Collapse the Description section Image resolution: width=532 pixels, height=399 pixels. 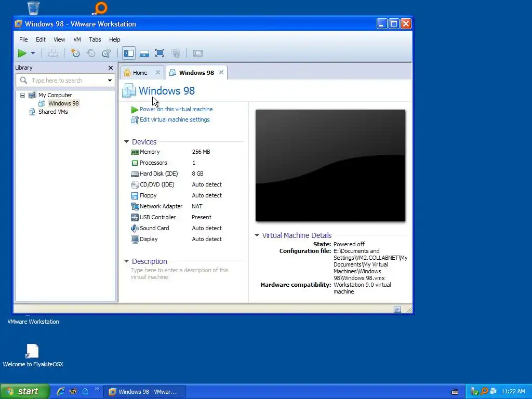126,261
